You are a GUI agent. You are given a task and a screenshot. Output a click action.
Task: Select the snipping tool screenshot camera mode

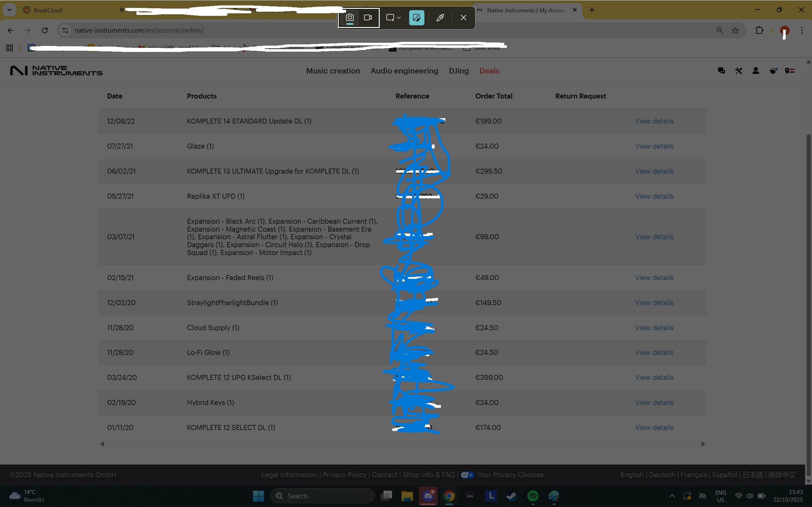tap(350, 17)
